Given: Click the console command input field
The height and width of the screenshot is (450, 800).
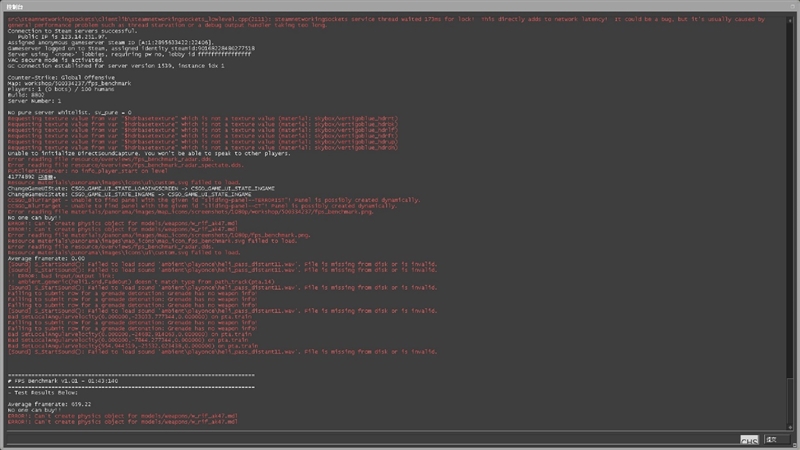Looking at the screenshot, I should point(371,439).
